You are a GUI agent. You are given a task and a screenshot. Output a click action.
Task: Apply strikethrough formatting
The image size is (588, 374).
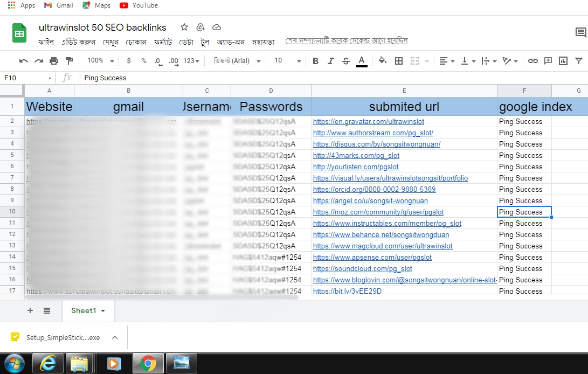click(345, 61)
